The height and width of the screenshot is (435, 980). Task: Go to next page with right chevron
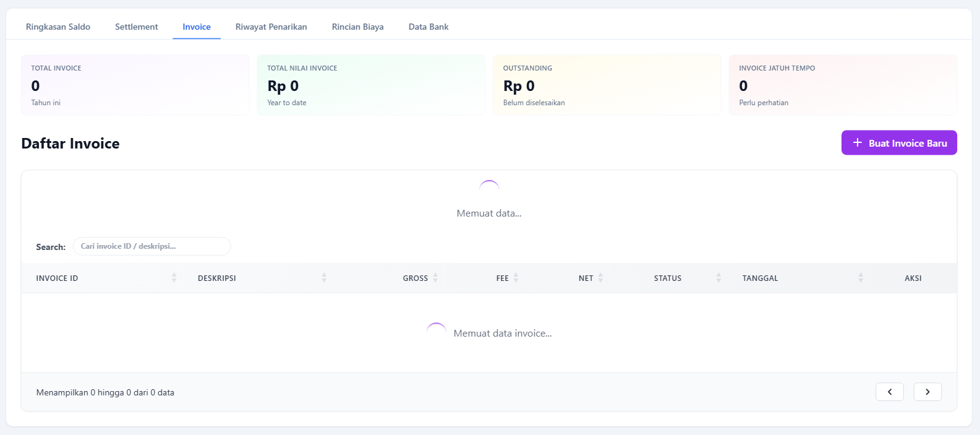(927, 392)
